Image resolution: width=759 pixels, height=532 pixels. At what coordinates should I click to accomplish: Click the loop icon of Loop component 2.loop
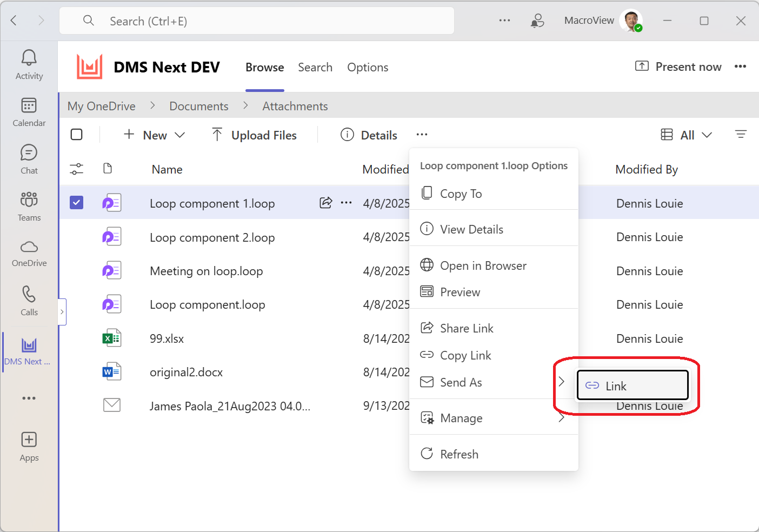pyautogui.click(x=111, y=237)
